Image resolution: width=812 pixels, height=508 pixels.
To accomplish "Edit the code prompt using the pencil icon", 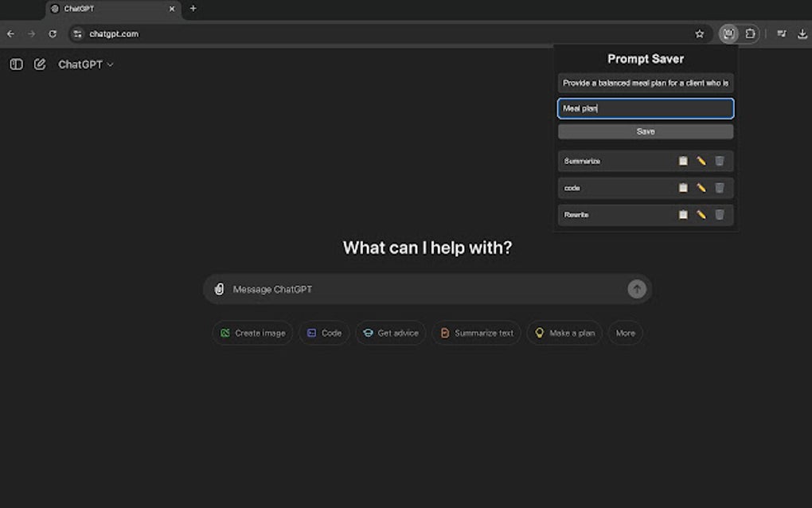I will click(701, 188).
